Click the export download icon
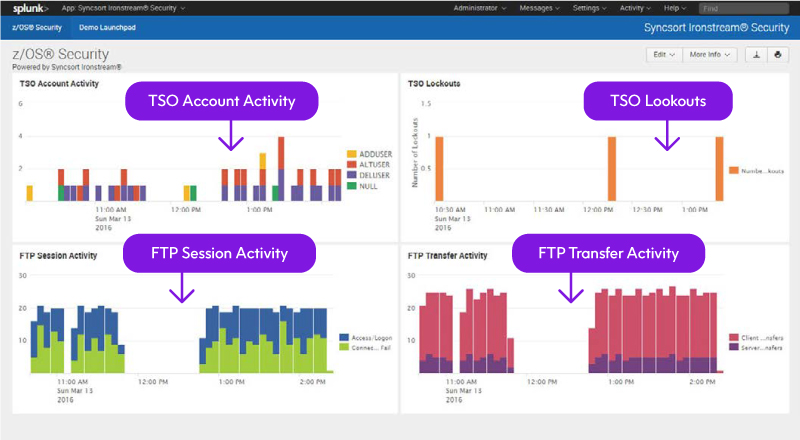The width and height of the screenshot is (800, 440). (756, 55)
